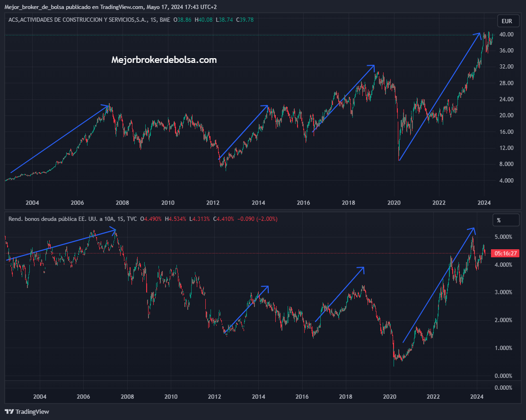Click the 4.000% yield axis label
Viewport: 526px width, 420px height.
coord(503,265)
